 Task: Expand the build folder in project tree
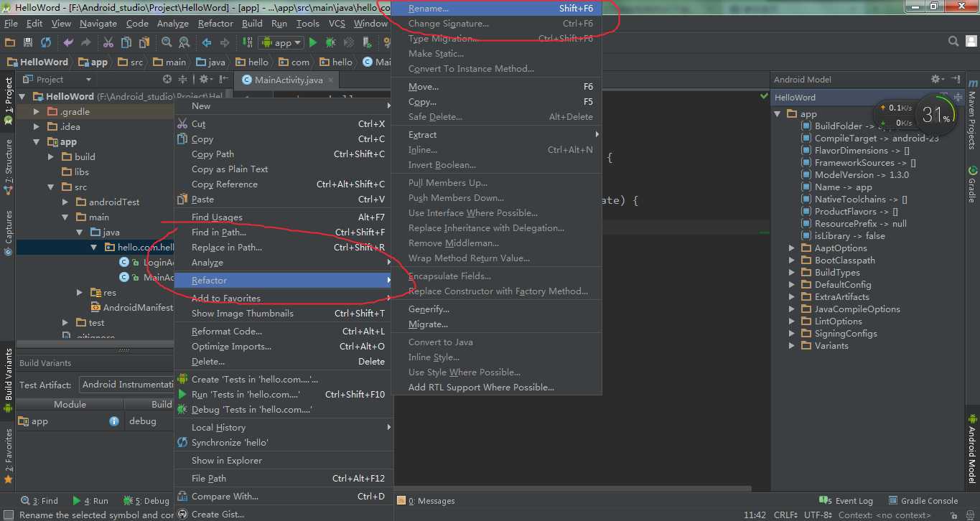click(x=51, y=157)
